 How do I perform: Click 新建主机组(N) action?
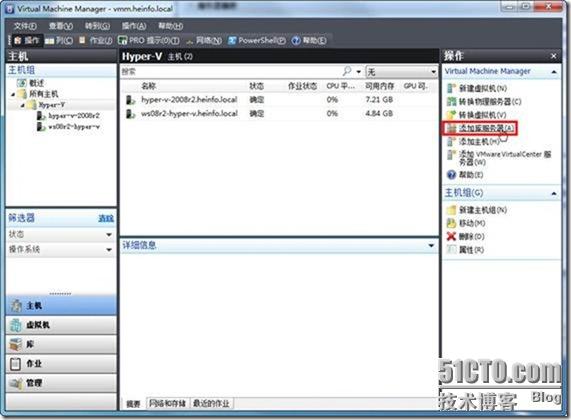click(x=477, y=210)
